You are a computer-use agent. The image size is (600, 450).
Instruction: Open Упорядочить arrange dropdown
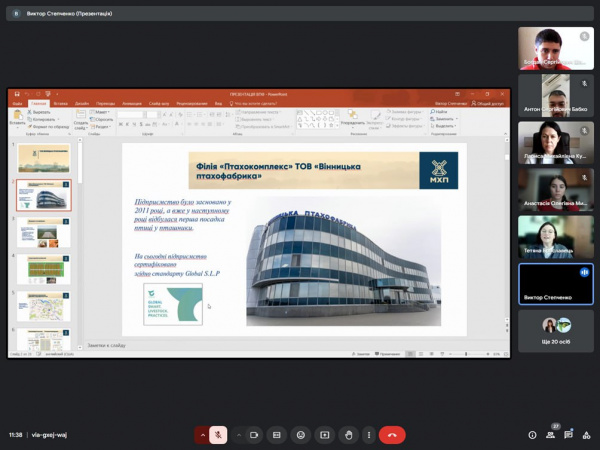tap(352, 118)
